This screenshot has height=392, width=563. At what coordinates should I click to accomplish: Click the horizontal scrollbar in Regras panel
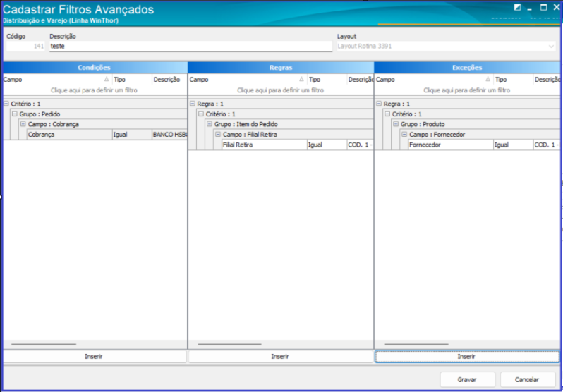tap(229, 344)
